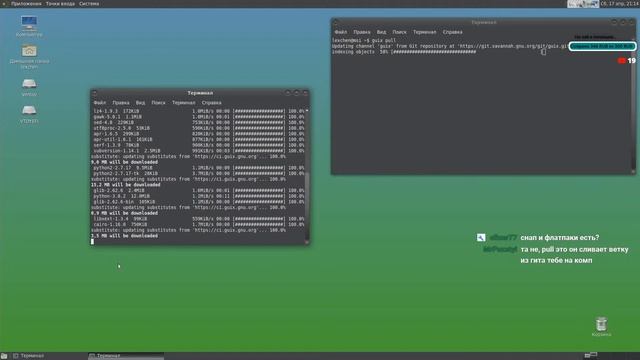
Task: Open Правка menu in the front Terminal window
Action: 121,103
